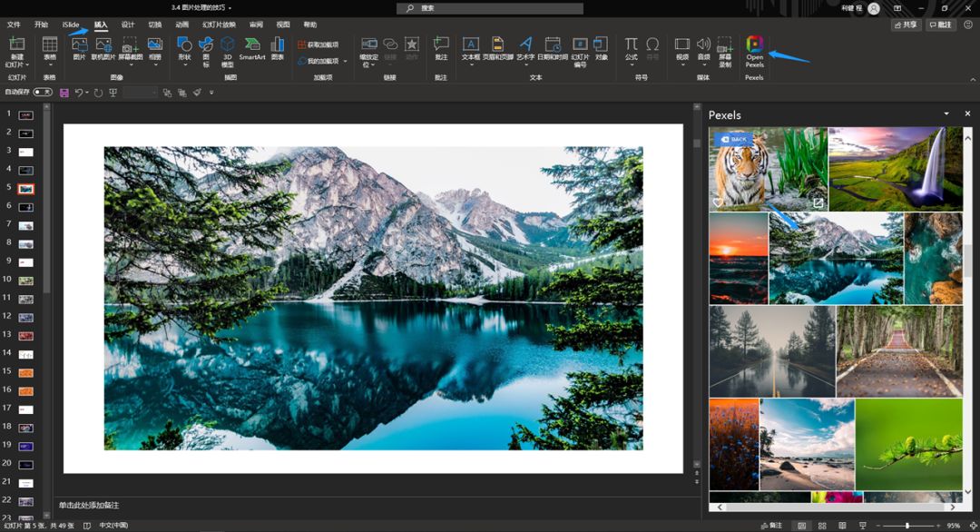Viewport: 980px width, 532px height.
Task: Switch to slide sorter view in status bar
Action: (x=821, y=526)
